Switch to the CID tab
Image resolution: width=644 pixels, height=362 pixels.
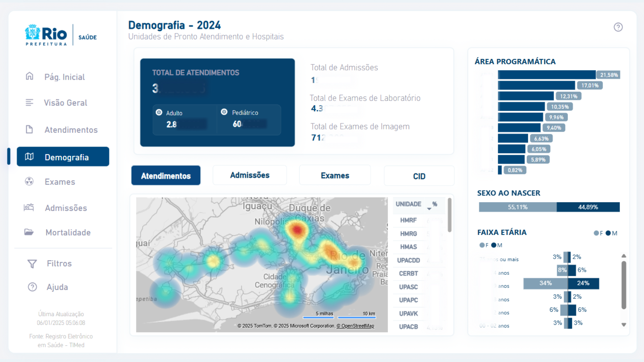[x=419, y=176]
